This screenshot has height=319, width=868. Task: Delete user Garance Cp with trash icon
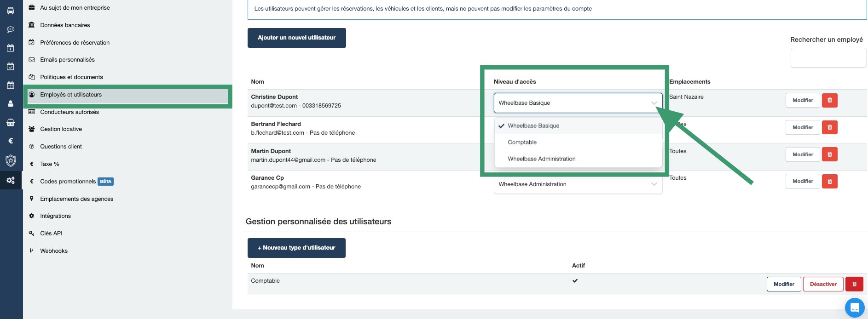pyautogui.click(x=830, y=181)
